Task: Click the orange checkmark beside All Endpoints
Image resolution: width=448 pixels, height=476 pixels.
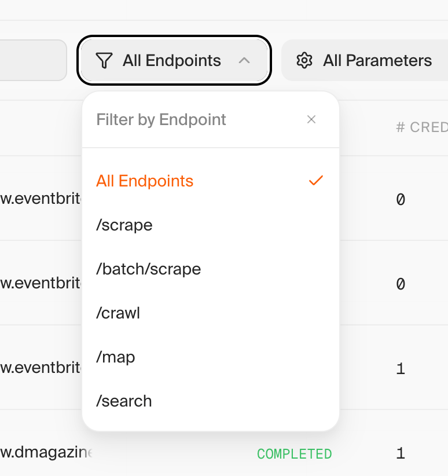Action: pos(315,181)
